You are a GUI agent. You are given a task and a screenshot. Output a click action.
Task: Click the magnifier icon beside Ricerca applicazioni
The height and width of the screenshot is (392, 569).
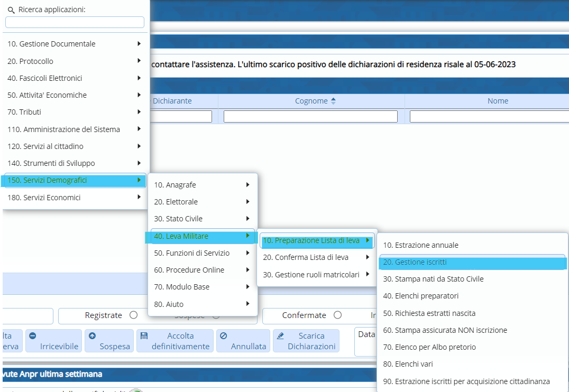click(11, 10)
